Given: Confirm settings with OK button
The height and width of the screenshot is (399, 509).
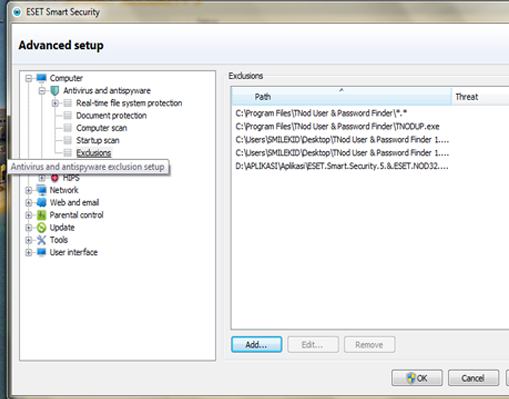Looking at the screenshot, I should coord(417,378).
